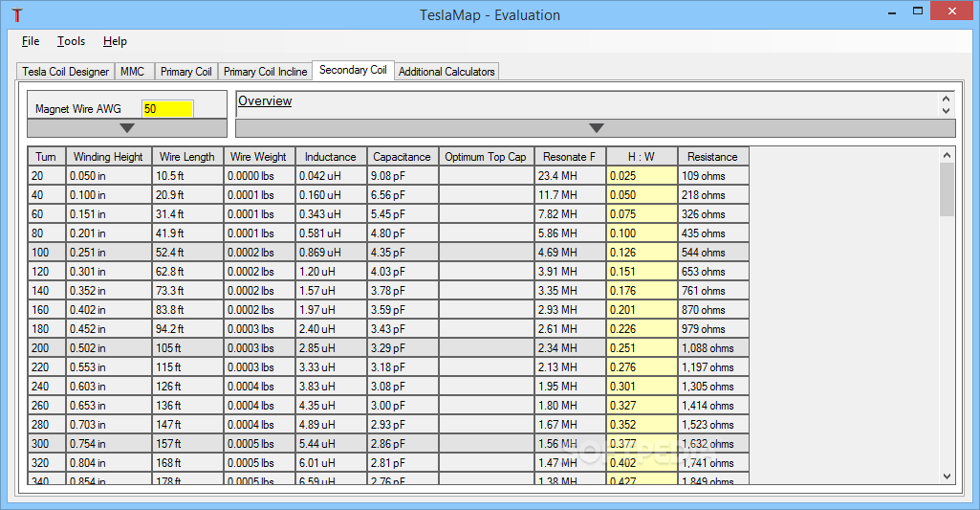The width and height of the screenshot is (980, 510).
Task: Click the 109 ohms resistance cell
Action: (x=713, y=176)
